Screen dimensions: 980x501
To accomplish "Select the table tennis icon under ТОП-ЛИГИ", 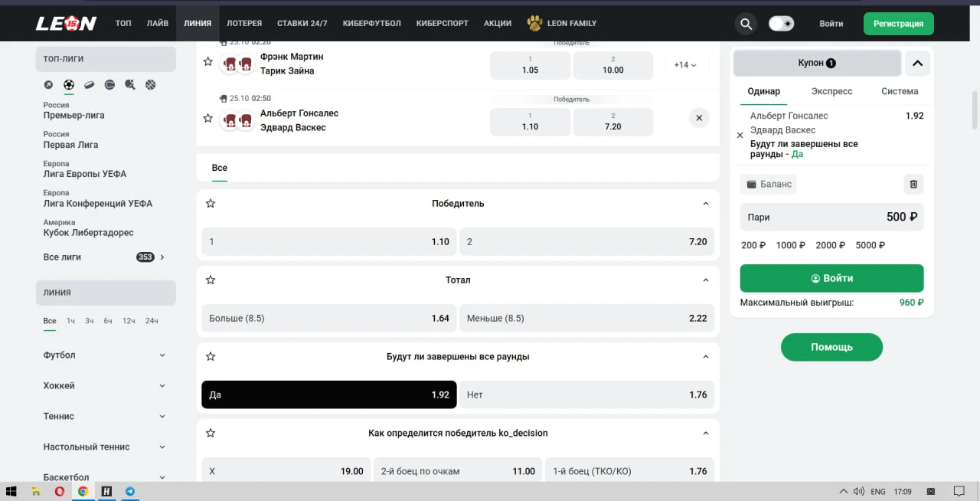I will click(130, 85).
